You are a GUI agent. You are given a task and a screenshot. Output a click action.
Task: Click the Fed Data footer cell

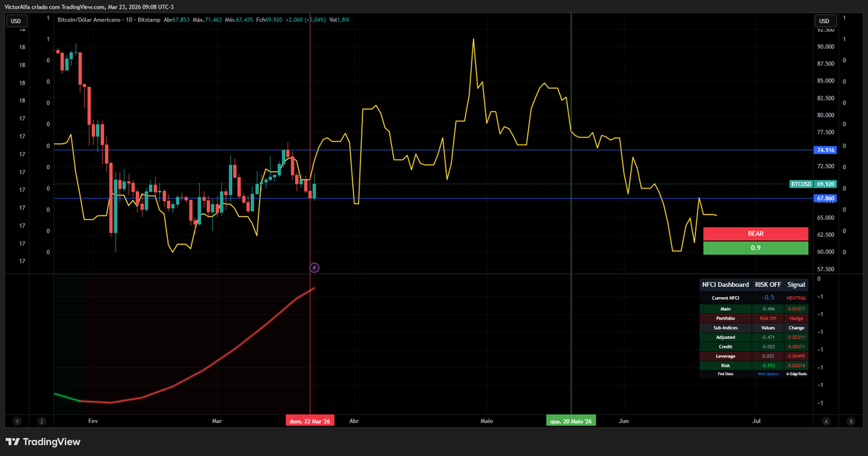726,374
